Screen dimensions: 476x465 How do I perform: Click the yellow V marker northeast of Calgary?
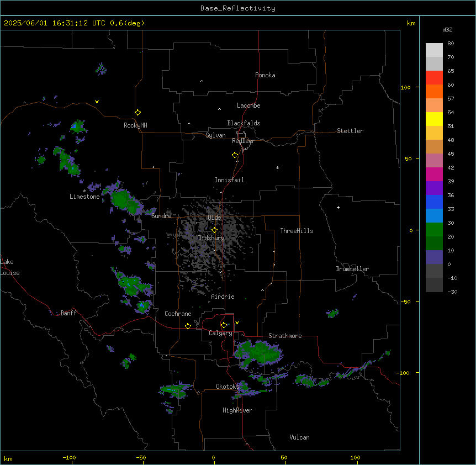point(237,323)
